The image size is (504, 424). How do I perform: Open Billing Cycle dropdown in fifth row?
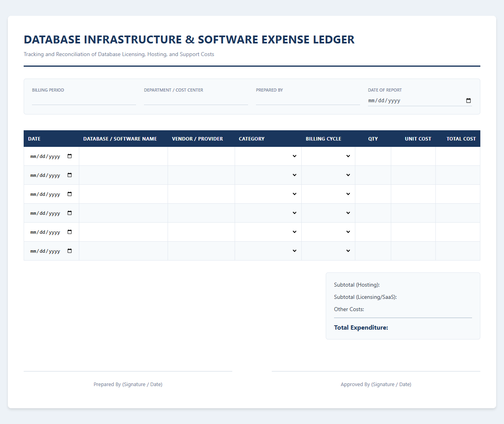328,232
